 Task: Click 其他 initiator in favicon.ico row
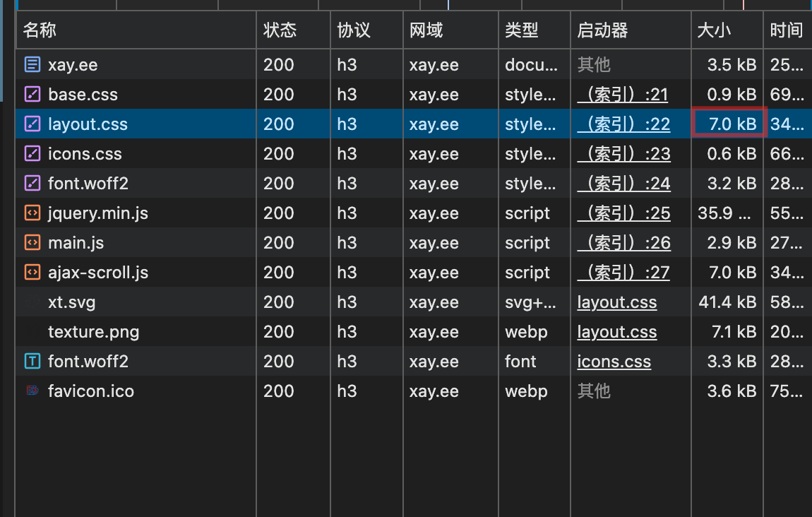pos(594,391)
